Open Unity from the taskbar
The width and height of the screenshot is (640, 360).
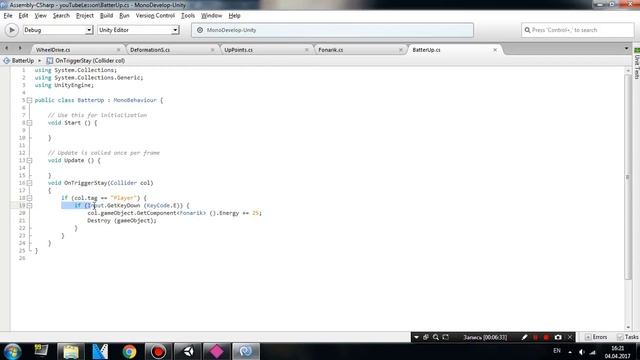[188, 351]
